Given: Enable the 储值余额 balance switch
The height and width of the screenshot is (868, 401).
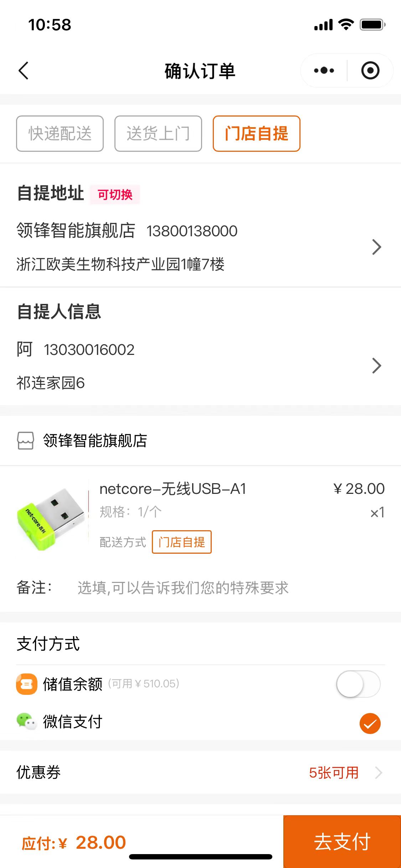Looking at the screenshot, I should 358,684.
